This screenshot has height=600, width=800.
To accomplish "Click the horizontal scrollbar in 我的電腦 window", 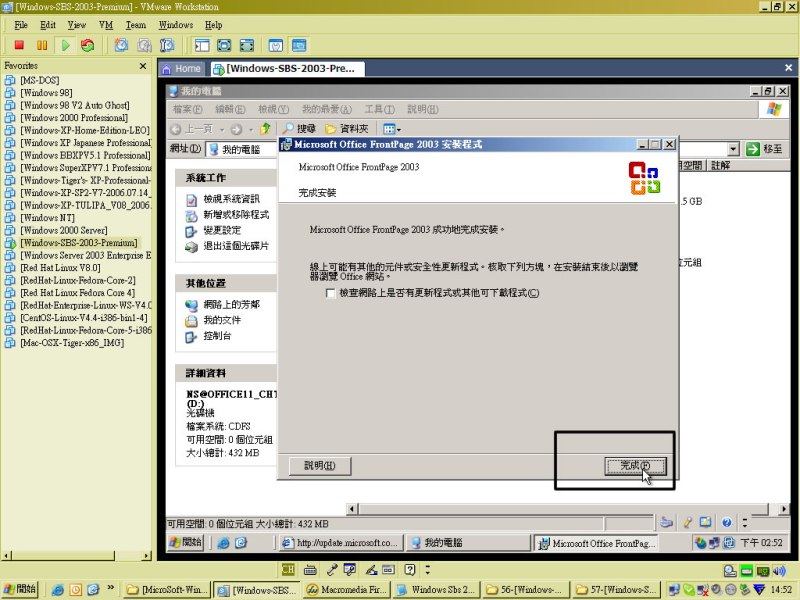I will coord(564,509).
